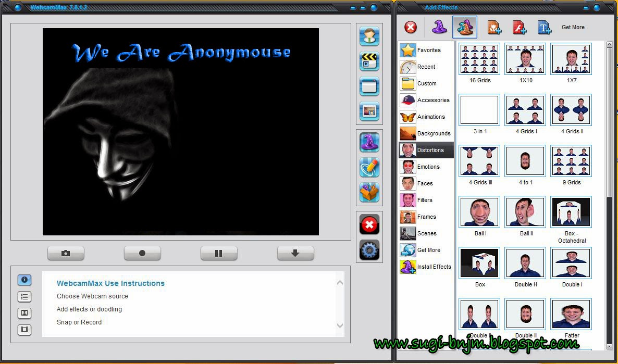Click the instructions panel up arrow
Viewport: 618px width, 364px height.
pyautogui.click(x=340, y=283)
